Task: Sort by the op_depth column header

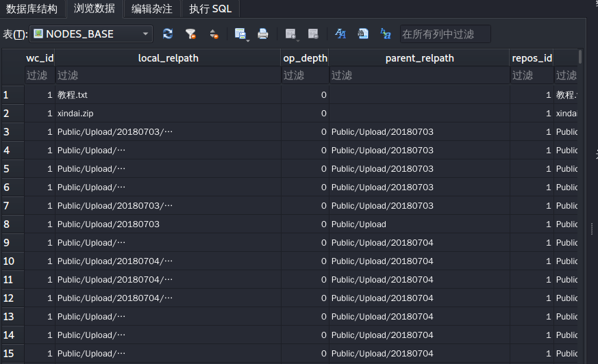Action: [x=305, y=58]
